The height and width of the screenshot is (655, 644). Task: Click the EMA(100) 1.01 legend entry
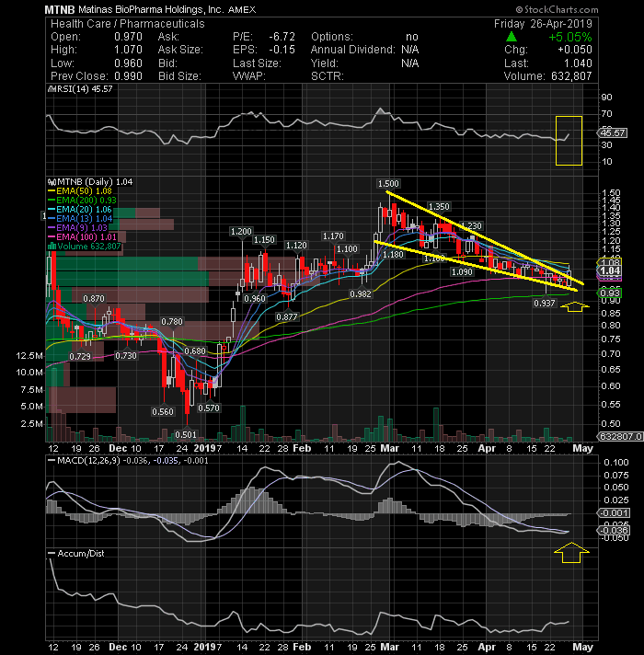click(x=86, y=236)
